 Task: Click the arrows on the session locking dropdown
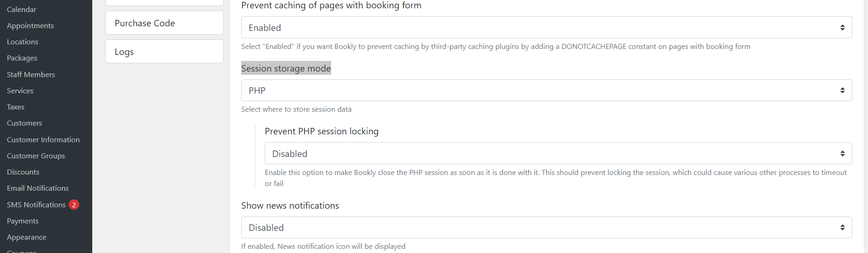point(842,154)
